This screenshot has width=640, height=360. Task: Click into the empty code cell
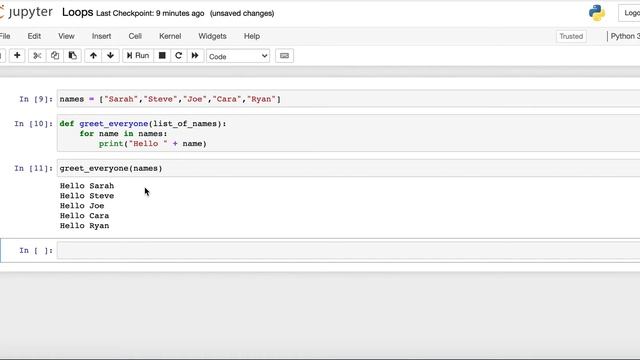[x=348, y=250]
